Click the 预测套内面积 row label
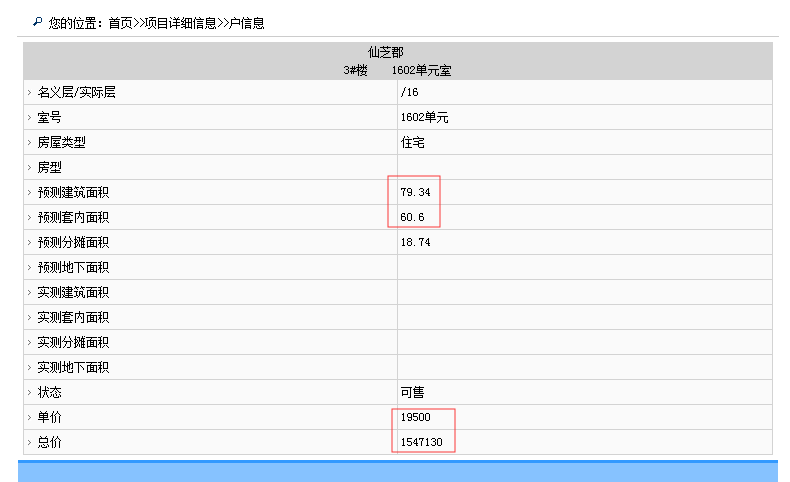This screenshot has width=790, height=482. click(x=74, y=218)
